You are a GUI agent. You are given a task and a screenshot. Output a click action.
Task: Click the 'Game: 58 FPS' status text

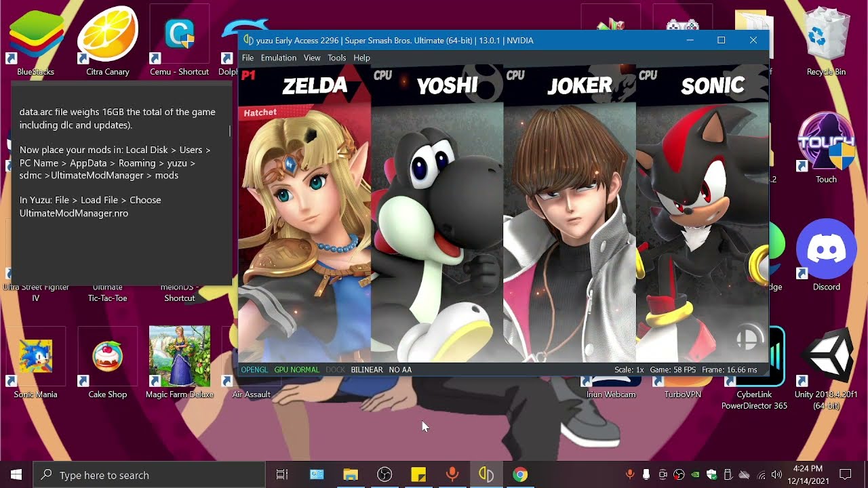click(x=672, y=370)
